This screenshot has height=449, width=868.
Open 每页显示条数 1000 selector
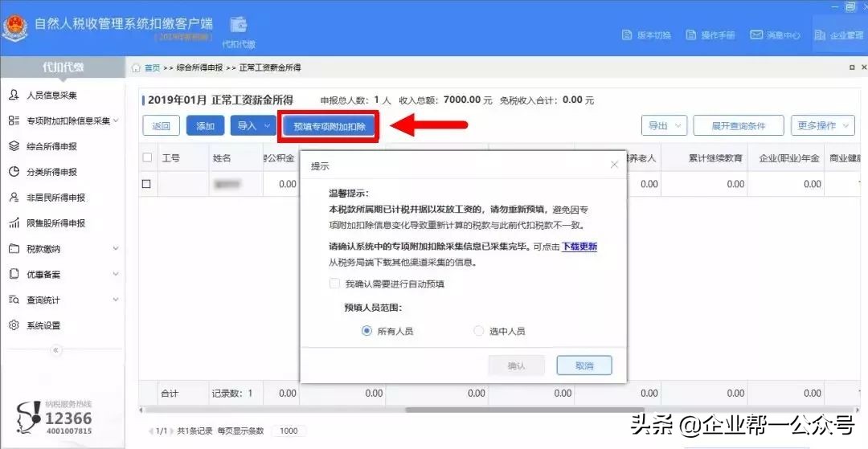click(289, 431)
